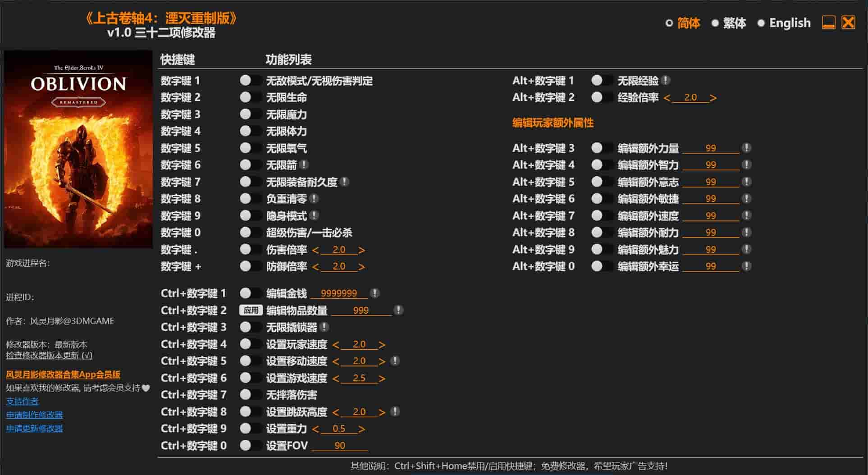
Task: Increase 伤害倍率 with the right arrow
Action: 361,250
